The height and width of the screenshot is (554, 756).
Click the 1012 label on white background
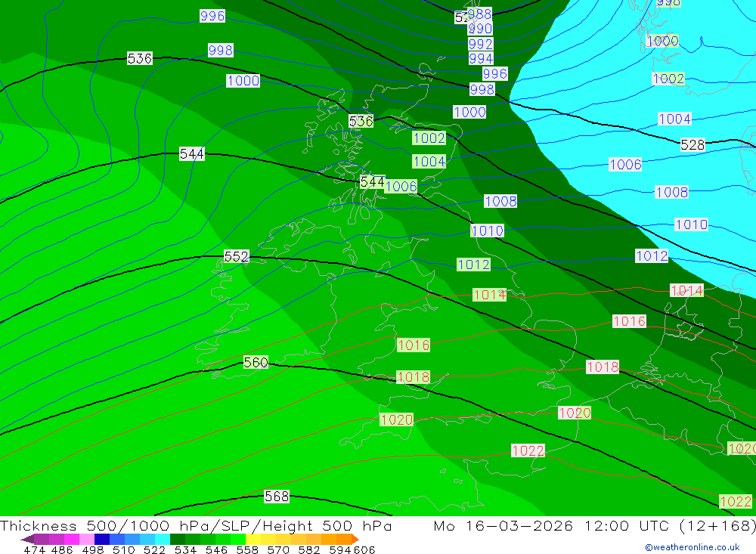(x=652, y=256)
